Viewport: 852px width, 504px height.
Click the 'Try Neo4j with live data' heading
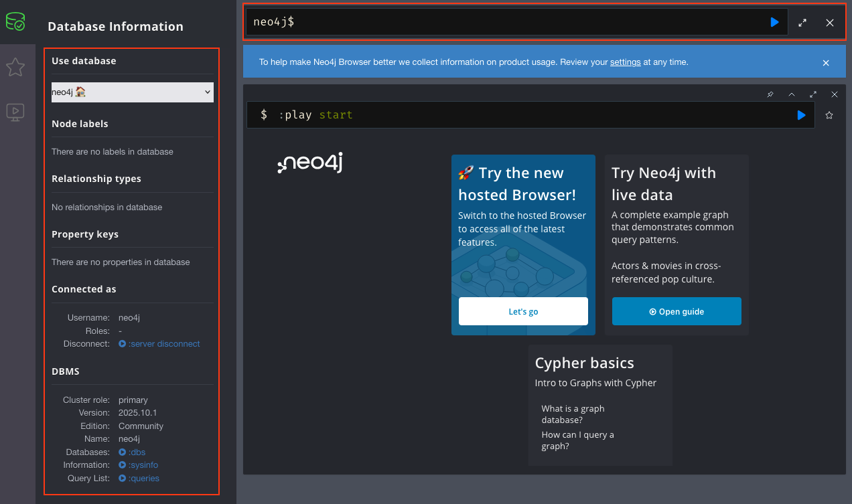664,183
